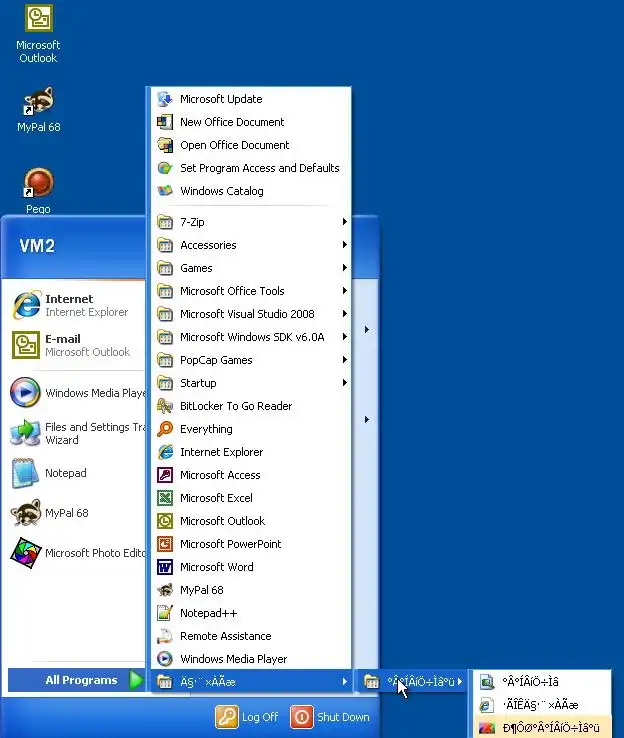The width and height of the screenshot is (624, 738).
Task: Click the Microsoft Word icon
Action: point(165,567)
